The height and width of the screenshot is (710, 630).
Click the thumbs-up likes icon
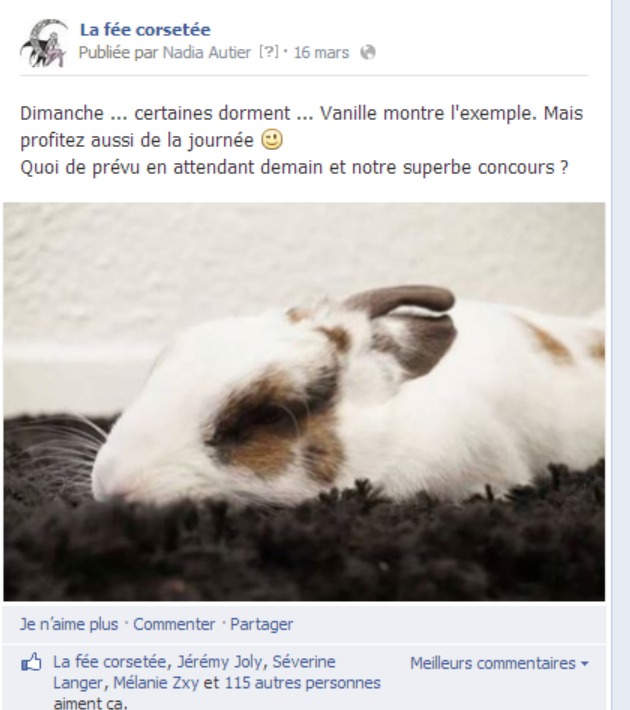coord(31,662)
